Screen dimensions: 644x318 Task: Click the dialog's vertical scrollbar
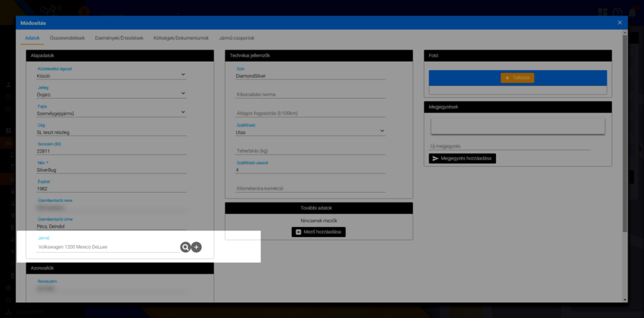[x=625, y=143]
